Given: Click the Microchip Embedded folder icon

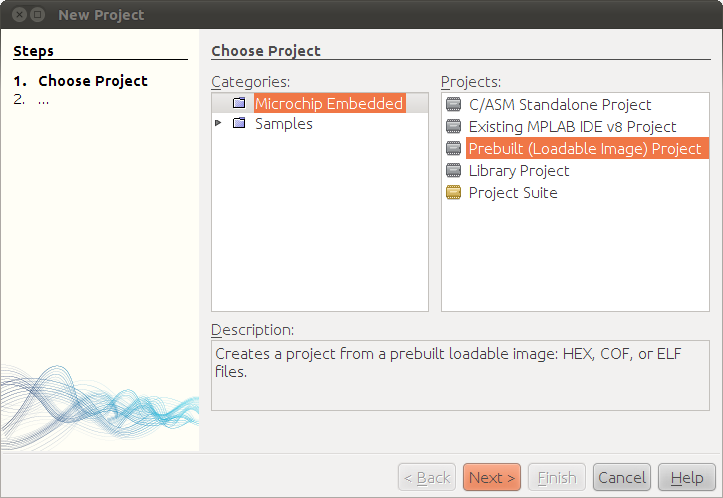Looking at the screenshot, I should pyautogui.click(x=239, y=103).
